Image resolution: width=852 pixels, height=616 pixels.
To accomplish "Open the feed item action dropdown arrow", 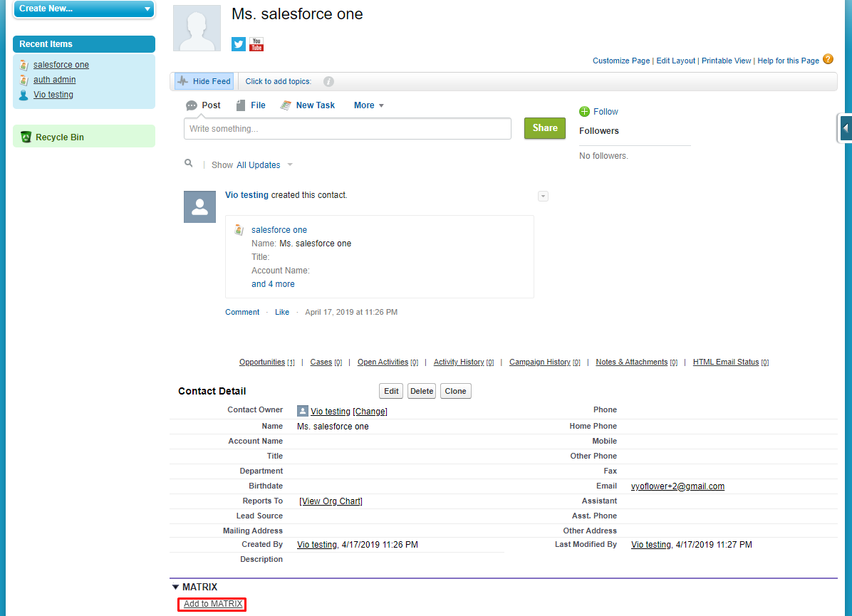I will point(543,196).
